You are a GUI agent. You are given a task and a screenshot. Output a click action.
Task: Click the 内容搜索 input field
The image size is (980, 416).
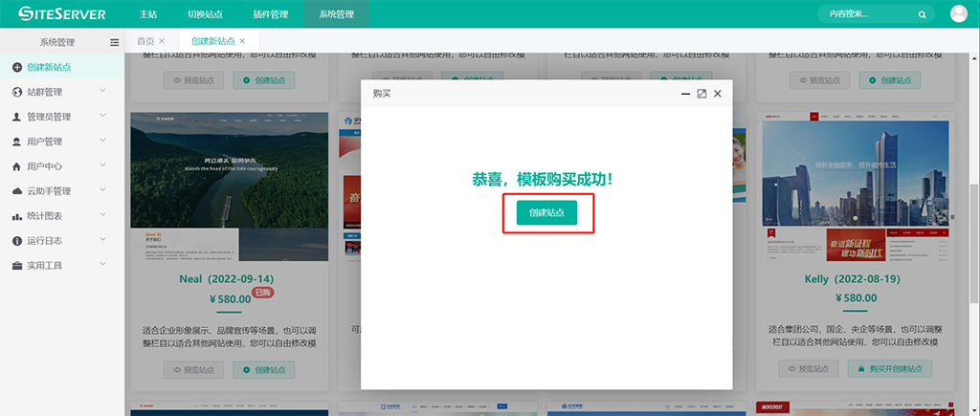pyautogui.click(x=866, y=14)
